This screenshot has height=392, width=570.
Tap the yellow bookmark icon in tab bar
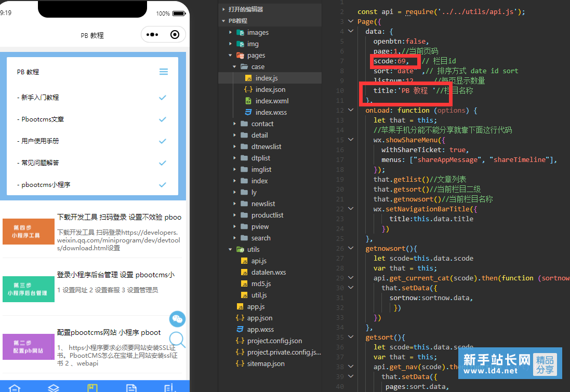click(x=92, y=388)
